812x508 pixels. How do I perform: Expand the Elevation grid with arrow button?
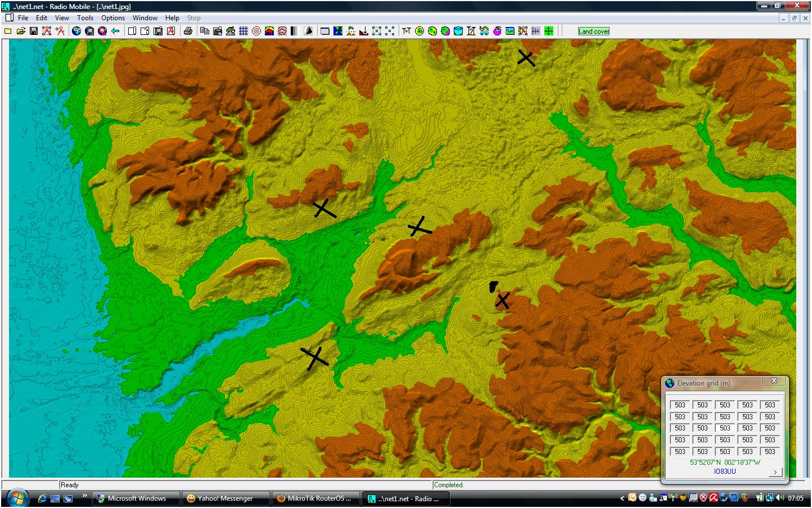tap(775, 472)
